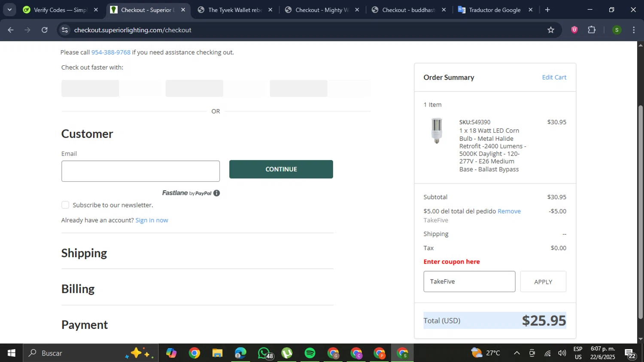This screenshot has height=362, width=644.
Task: Open File Explorer from the taskbar
Action: coord(217,353)
